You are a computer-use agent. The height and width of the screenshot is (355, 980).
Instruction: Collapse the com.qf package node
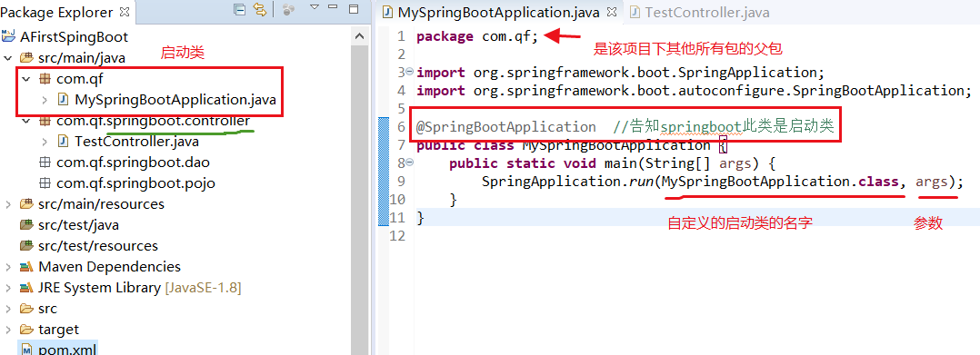(x=26, y=79)
